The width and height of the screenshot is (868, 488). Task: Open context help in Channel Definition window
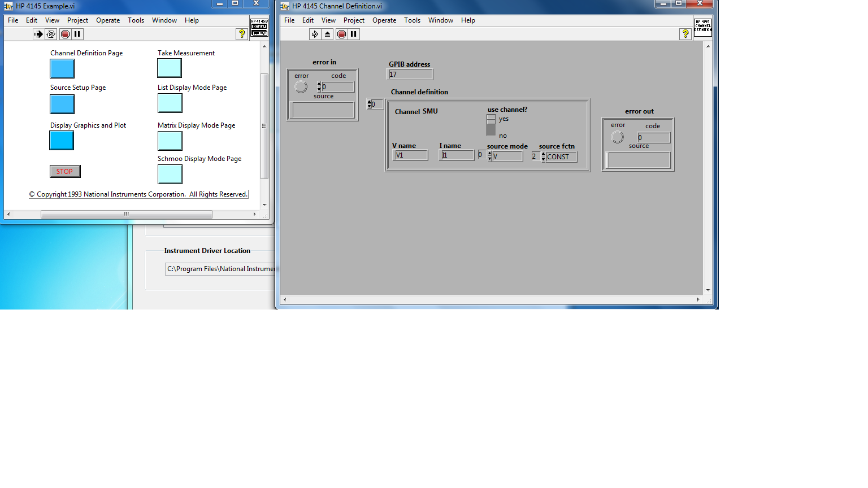pos(685,34)
